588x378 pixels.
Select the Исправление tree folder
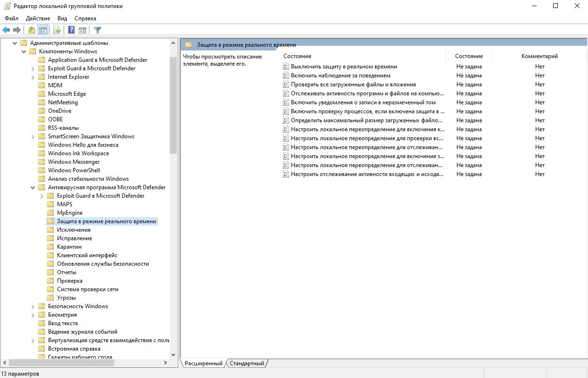pos(75,238)
